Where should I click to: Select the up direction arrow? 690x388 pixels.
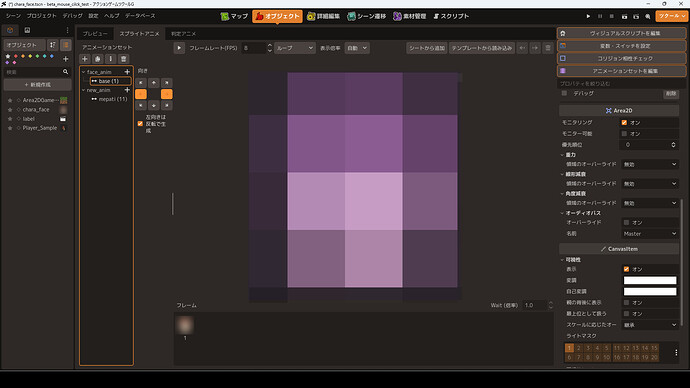point(154,82)
